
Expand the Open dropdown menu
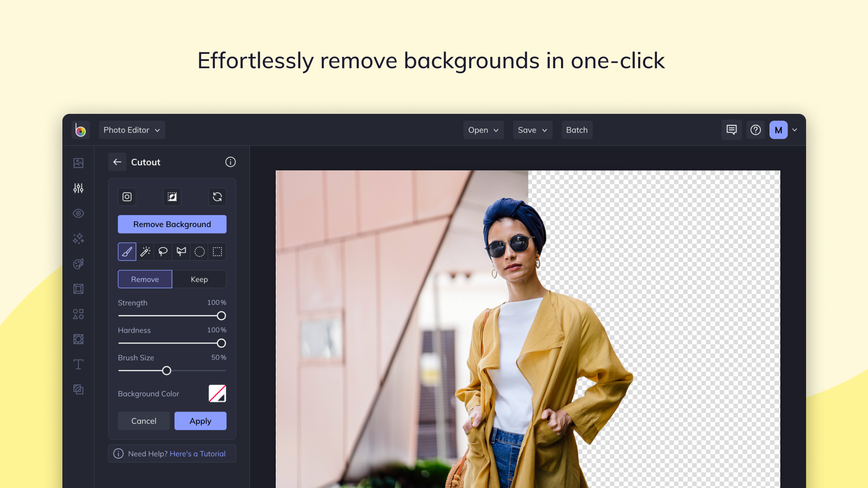click(x=483, y=130)
